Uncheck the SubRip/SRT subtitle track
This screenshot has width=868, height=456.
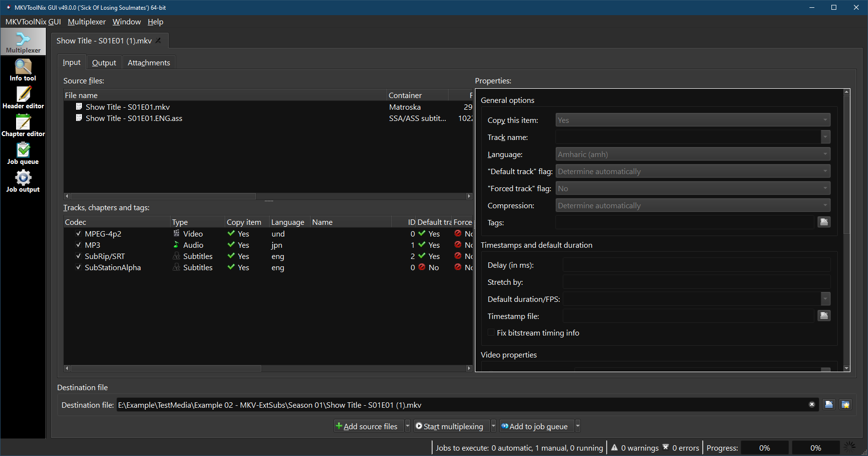78,256
